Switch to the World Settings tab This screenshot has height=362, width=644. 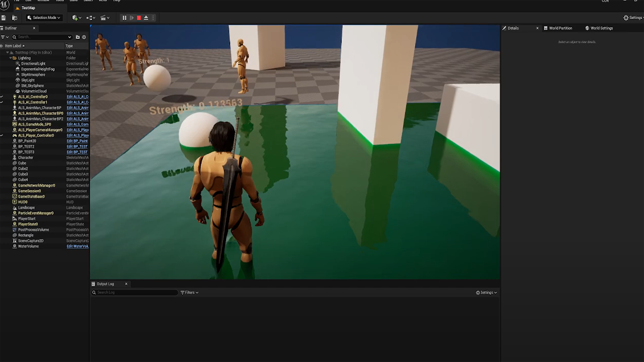tap(601, 28)
